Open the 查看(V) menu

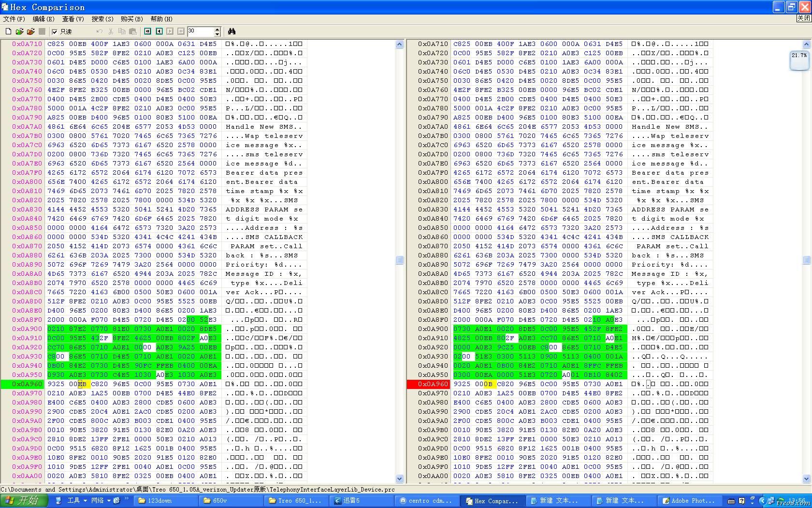pyautogui.click(x=73, y=19)
